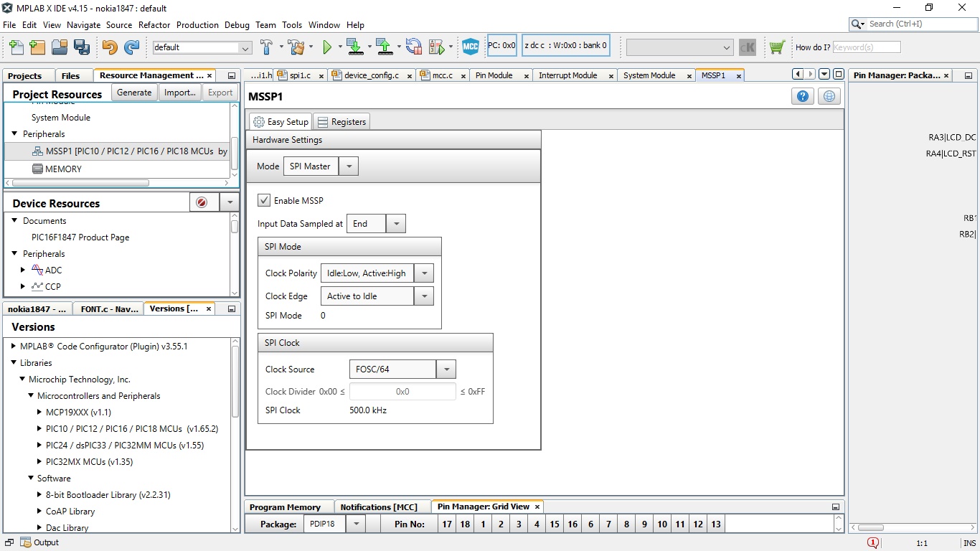Open the File menu

9,24
